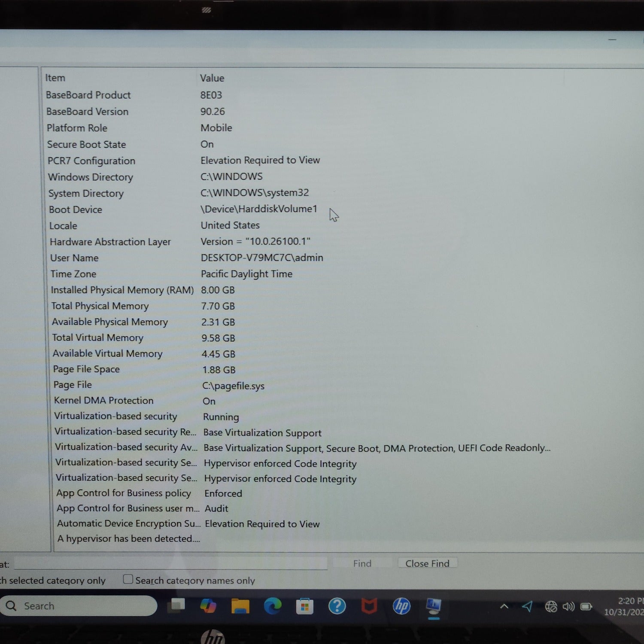644x644 pixels.
Task: Open McAfee antivirus from the taskbar
Action: click(369, 606)
